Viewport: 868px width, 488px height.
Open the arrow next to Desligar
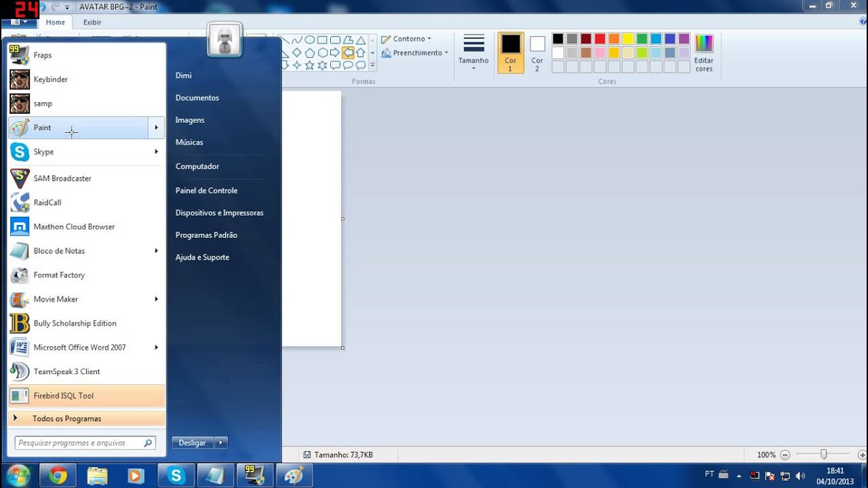(220, 443)
